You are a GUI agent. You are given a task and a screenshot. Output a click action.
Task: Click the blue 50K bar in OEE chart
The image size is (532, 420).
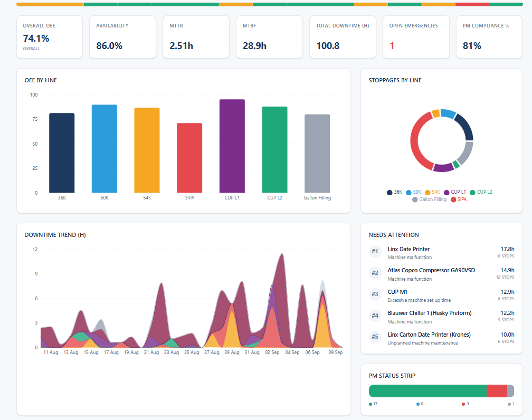coord(104,149)
